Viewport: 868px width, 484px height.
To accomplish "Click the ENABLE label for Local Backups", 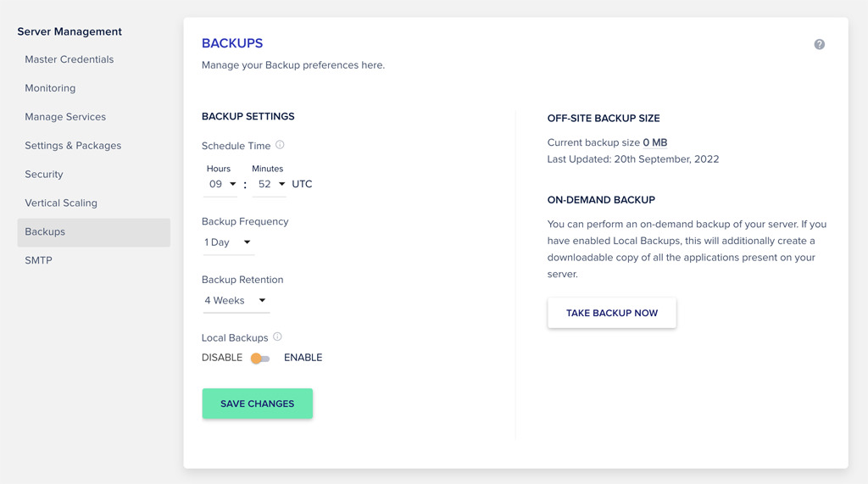I will point(303,358).
